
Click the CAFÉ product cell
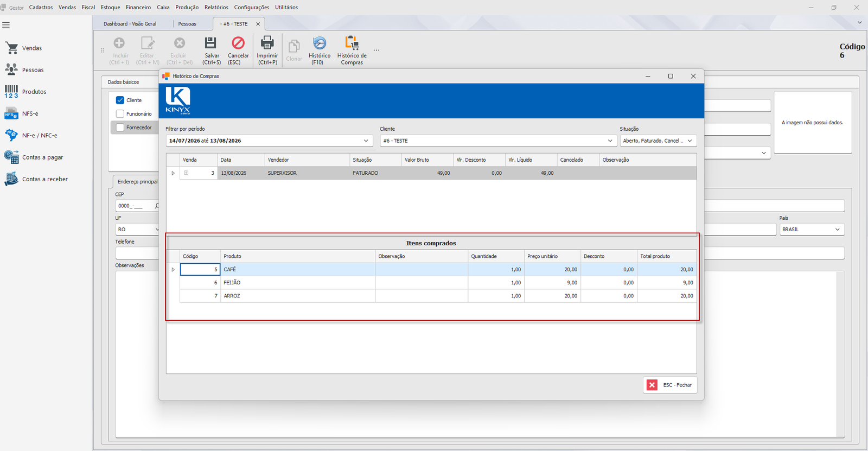click(298, 270)
